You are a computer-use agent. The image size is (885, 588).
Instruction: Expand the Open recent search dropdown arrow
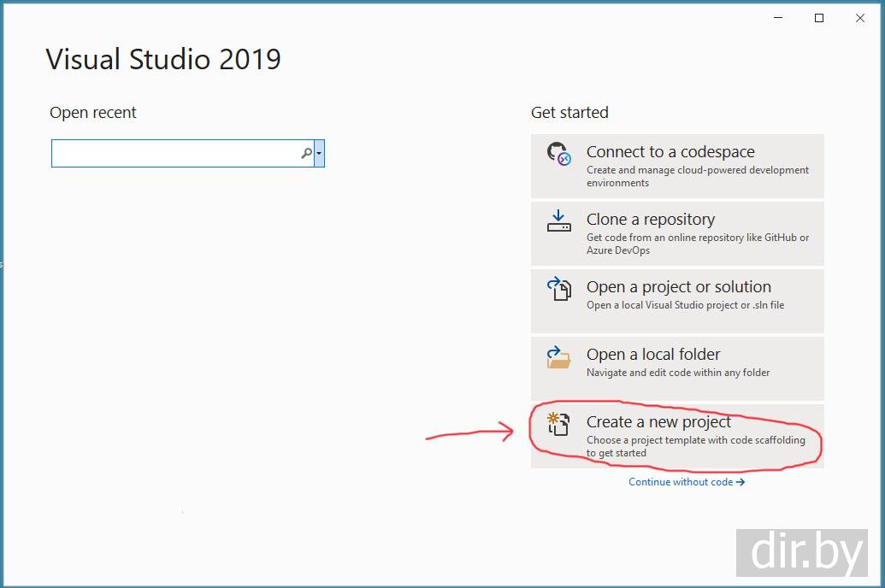(x=319, y=154)
